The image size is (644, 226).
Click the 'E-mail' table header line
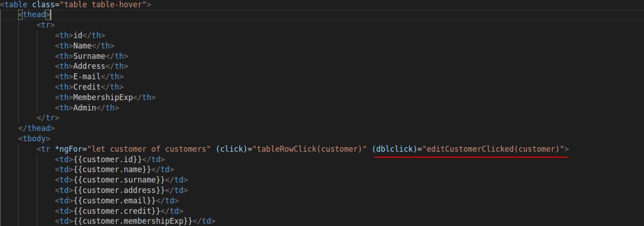[89, 76]
